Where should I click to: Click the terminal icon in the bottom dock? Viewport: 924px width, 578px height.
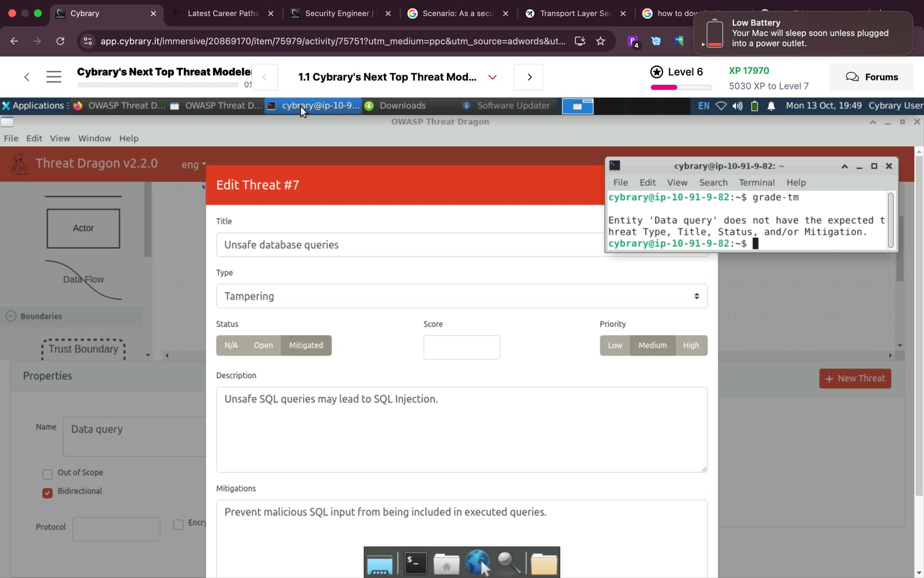(x=415, y=563)
